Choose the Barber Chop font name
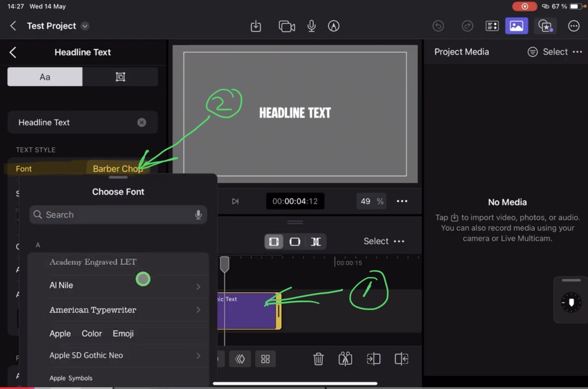Screen dimensions: 588x389 (x=118, y=169)
